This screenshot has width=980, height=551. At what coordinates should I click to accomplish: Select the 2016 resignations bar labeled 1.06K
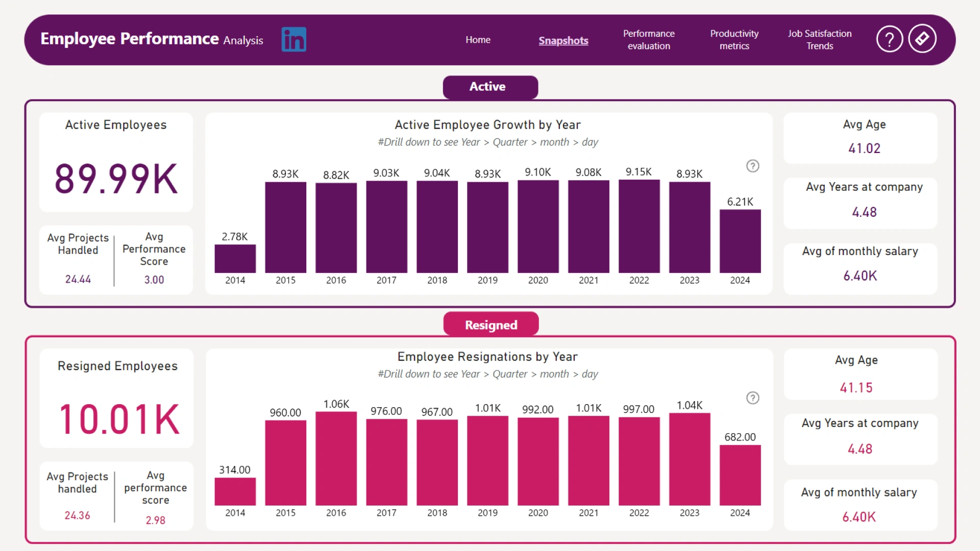tap(336, 459)
